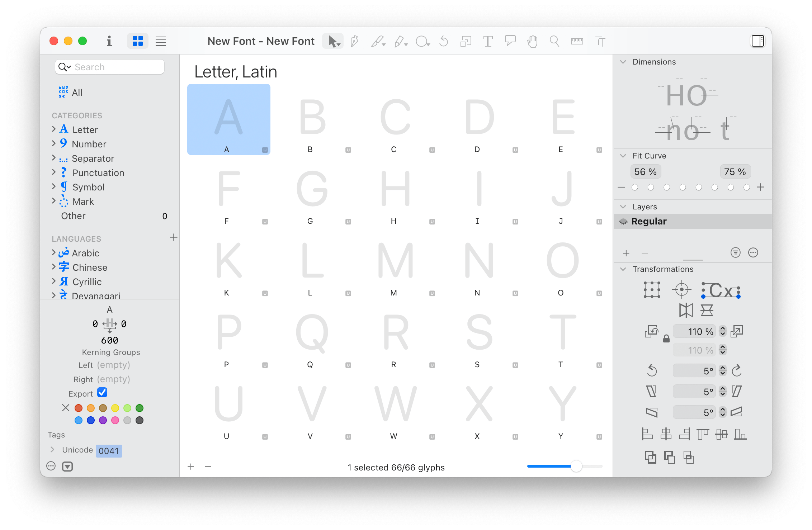Click the font info icon
Image resolution: width=812 pixels, height=530 pixels.
pos(109,41)
